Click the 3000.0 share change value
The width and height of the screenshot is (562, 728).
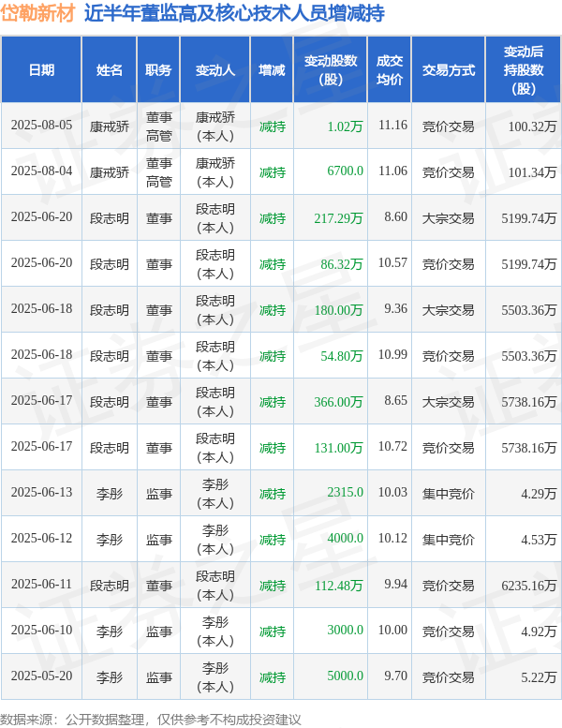point(346,631)
